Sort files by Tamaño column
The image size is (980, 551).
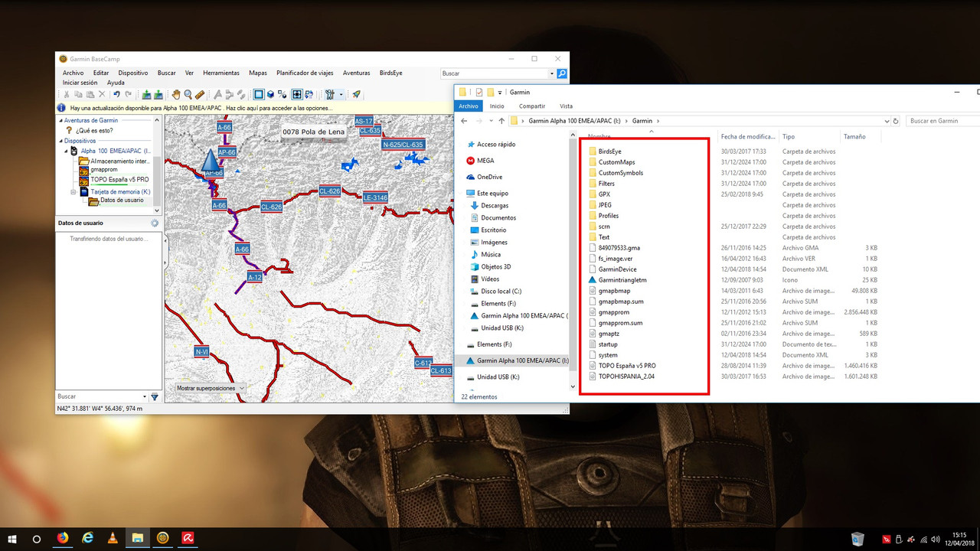(854, 136)
